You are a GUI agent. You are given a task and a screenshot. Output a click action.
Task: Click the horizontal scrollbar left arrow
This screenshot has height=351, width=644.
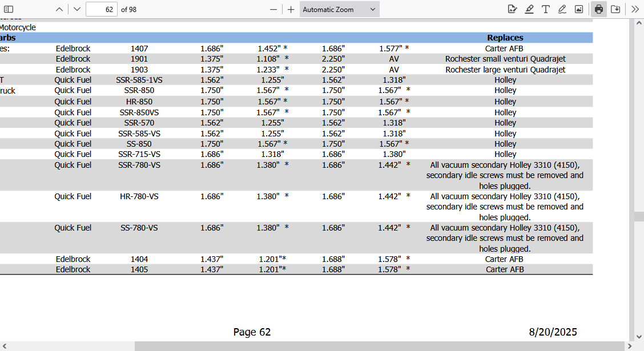click(5, 346)
